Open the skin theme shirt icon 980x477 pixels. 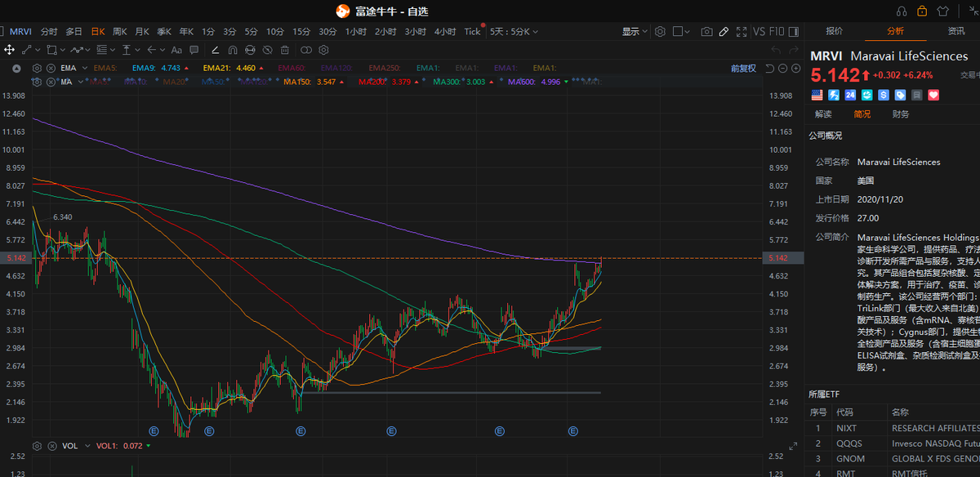[944, 11]
